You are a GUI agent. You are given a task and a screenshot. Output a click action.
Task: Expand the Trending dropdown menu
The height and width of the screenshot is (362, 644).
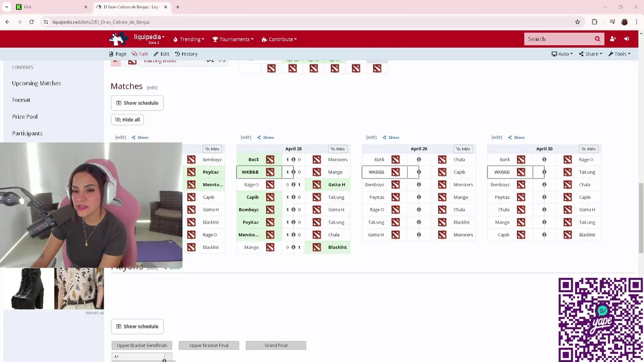click(189, 39)
